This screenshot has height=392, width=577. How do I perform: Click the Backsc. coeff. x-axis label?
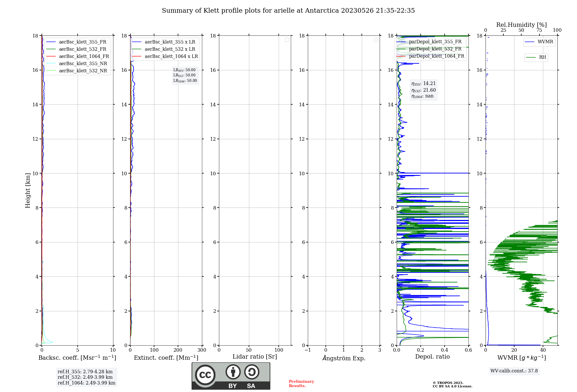77,358
